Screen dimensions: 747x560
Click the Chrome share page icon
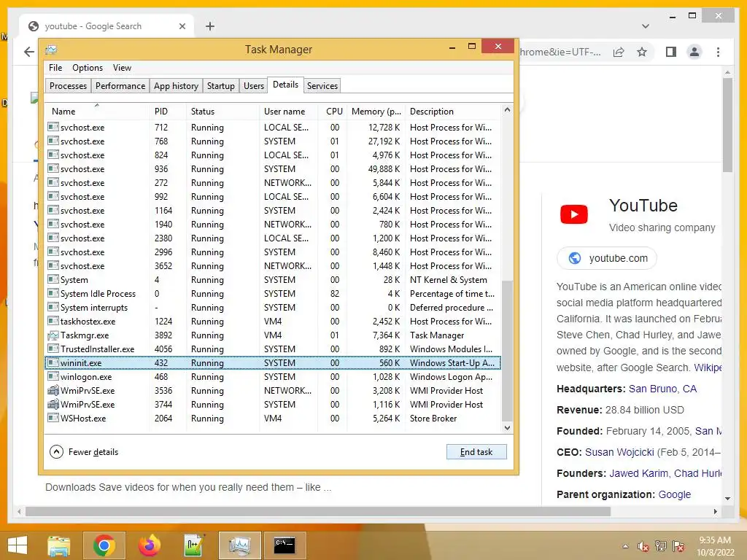coord(619,52)
